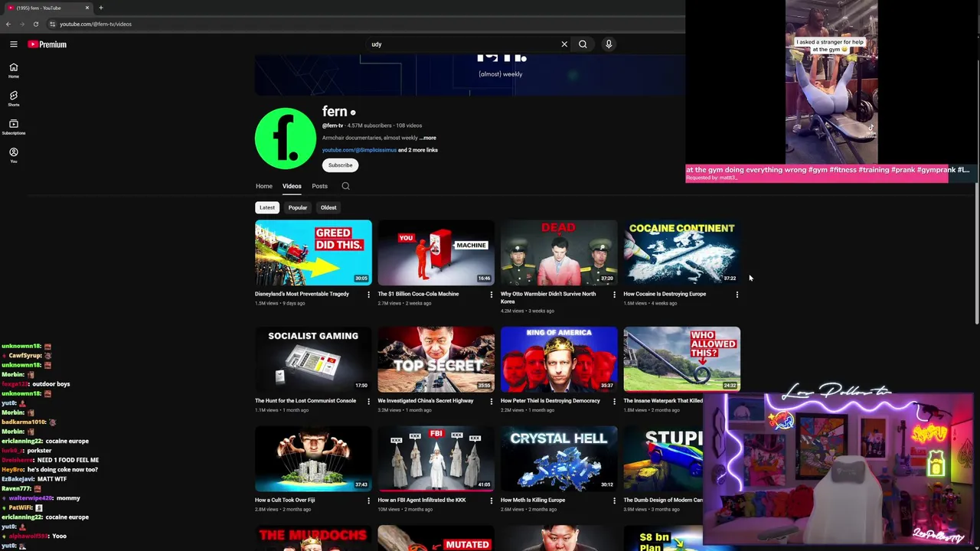
Task: Open The $1 Billion Coca-Cola Machine thumbnail
Action: pos(436,253)
